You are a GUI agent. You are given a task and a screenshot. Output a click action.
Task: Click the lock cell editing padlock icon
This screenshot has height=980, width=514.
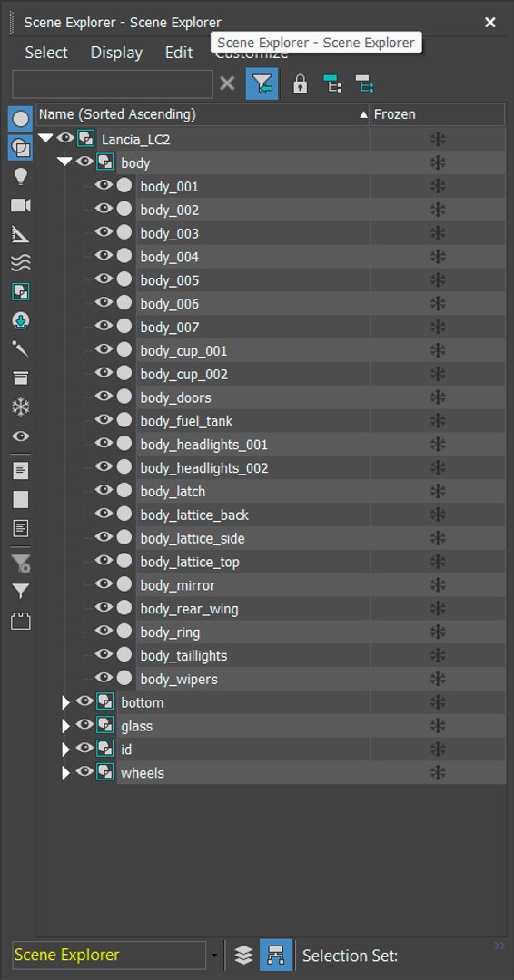301,83
